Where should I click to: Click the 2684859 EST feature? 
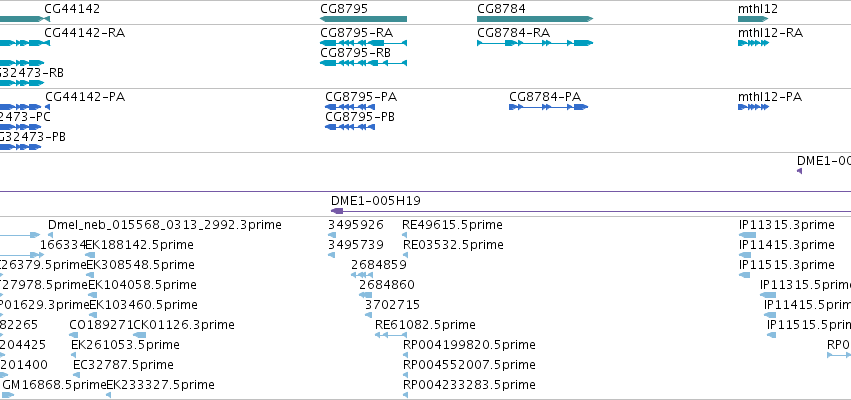pyautogui.click(x=361, y=275)
